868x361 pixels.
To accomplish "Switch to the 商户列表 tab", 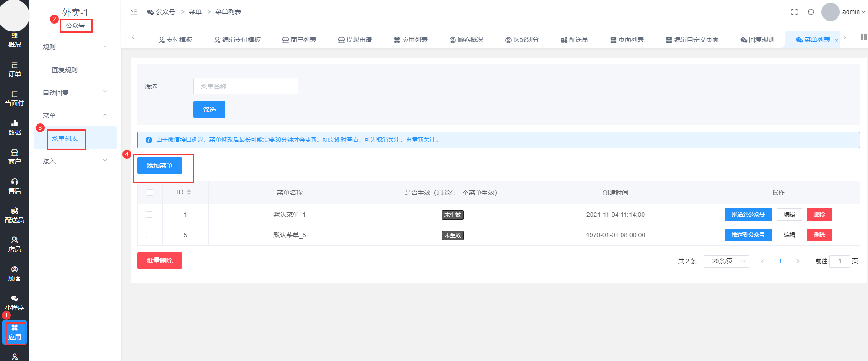I will 299,40.
